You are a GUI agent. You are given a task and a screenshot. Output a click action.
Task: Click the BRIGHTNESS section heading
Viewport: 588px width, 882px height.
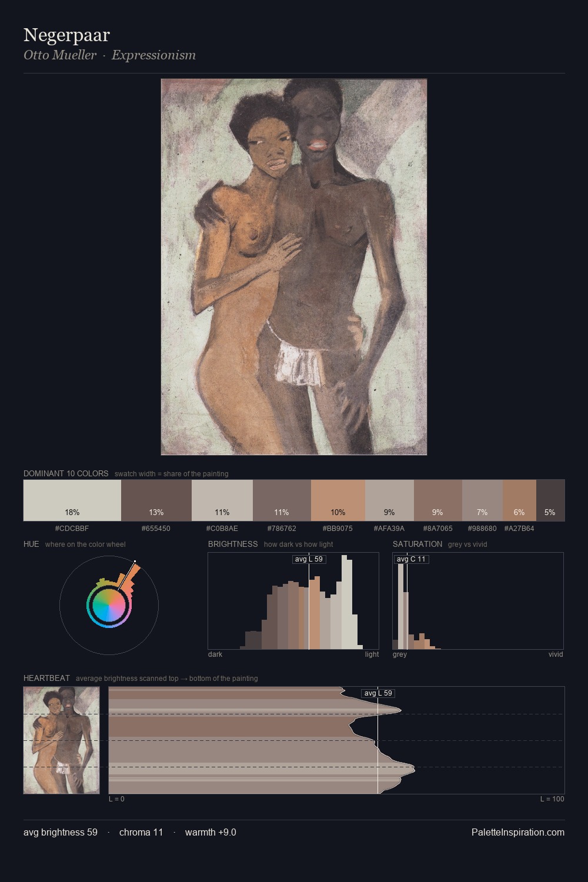click(233, 544)
